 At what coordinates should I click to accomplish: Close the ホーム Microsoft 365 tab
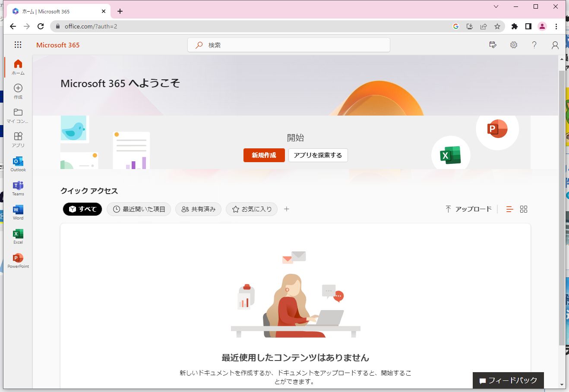pos(104,11)
